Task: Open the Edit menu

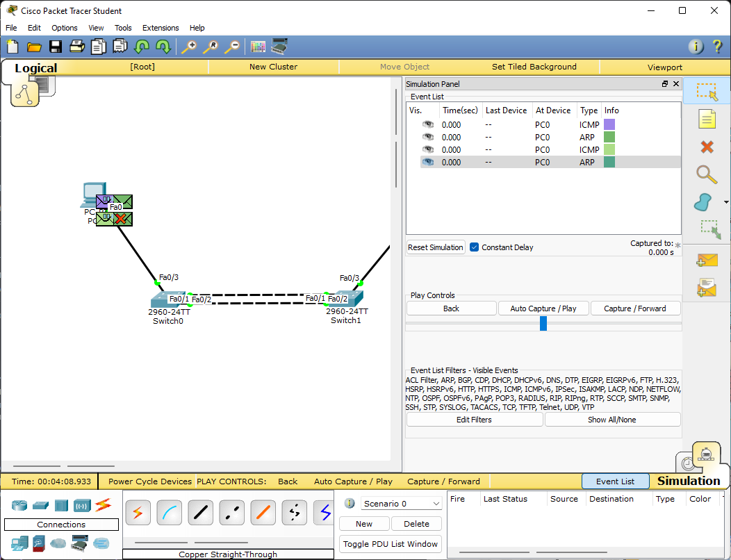Action: 34,28
